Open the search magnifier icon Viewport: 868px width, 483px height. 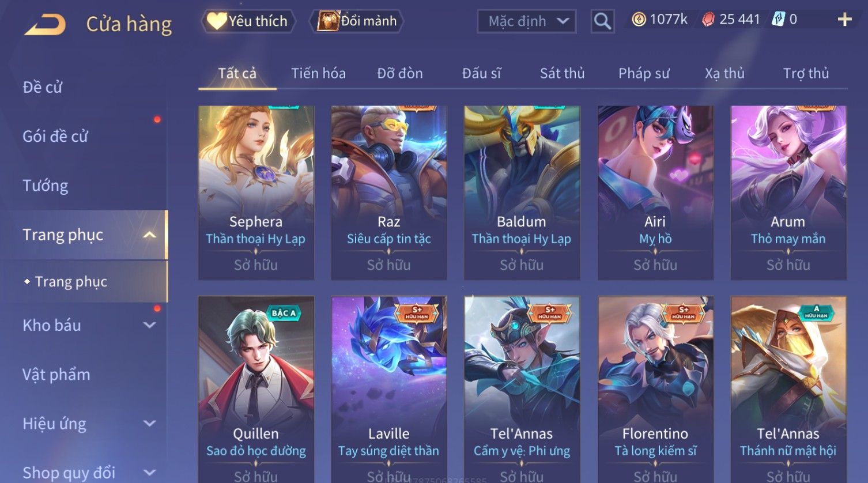[x=602, y=21]
